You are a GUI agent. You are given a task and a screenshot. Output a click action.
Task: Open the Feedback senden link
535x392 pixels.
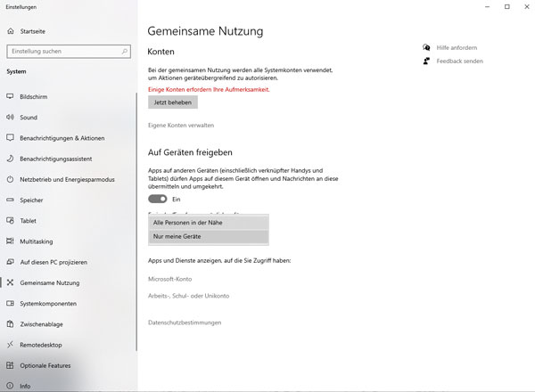[x=461, y=61]
